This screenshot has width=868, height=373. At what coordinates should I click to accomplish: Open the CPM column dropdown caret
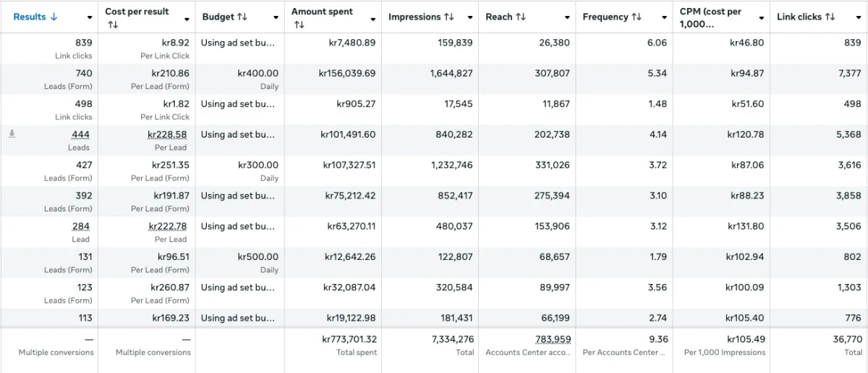click(x=762, y=17)
